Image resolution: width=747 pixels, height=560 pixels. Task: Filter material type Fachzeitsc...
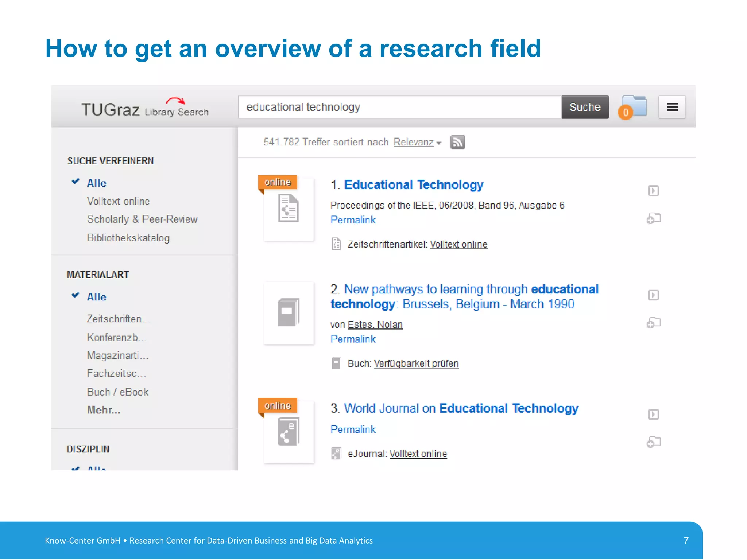pyautogui.click(x=116, y=373)
